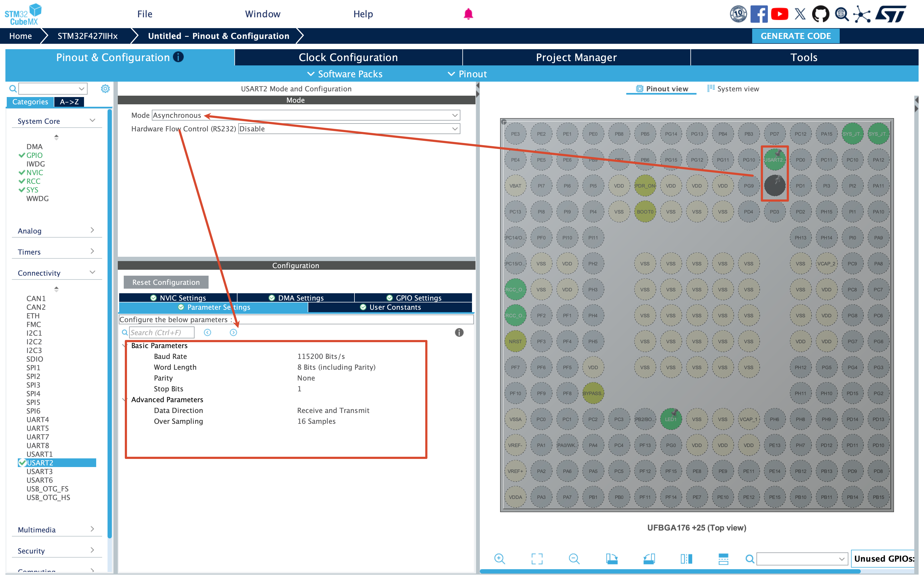Go to next parameter search result

tap(233, 333)
